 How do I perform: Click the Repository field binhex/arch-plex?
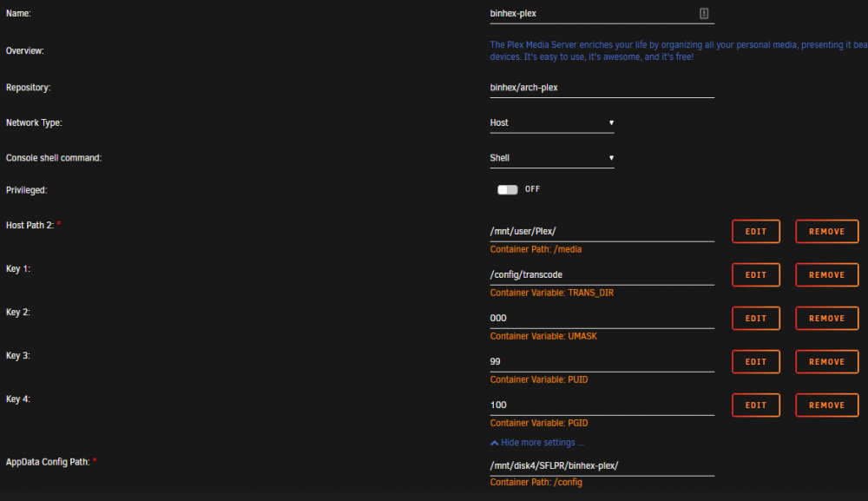click(602, 88)
